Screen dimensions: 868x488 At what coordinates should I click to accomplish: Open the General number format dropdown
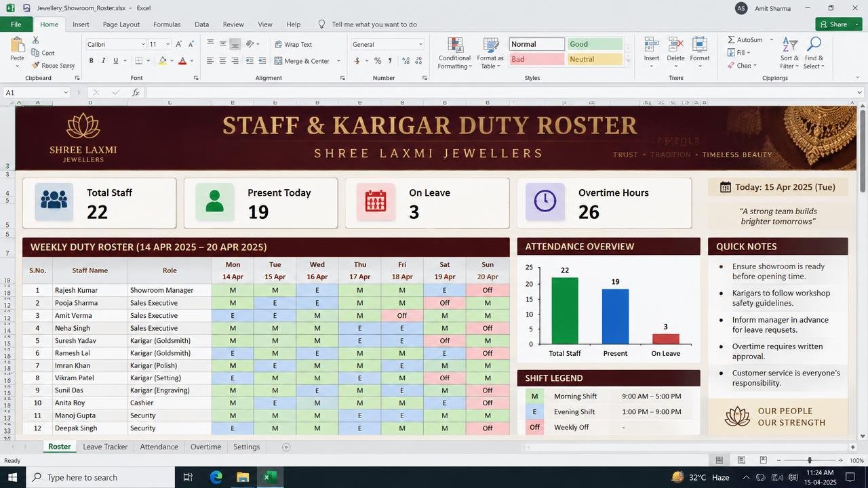click(x=420, y=44)
